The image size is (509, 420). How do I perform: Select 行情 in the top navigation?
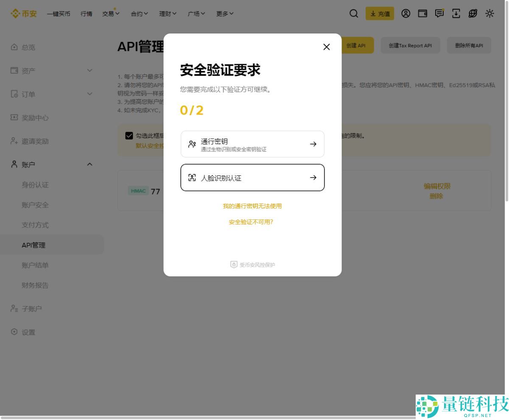pos(86,13)
